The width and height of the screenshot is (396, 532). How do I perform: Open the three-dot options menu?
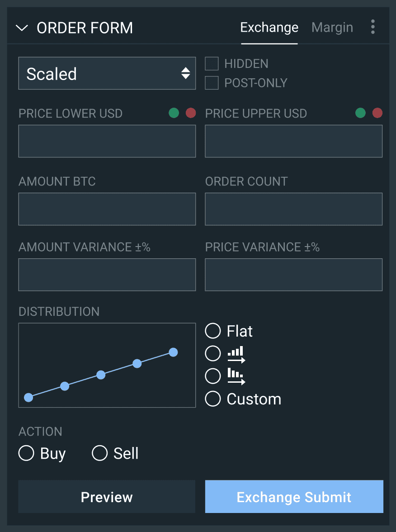(372, 27)
